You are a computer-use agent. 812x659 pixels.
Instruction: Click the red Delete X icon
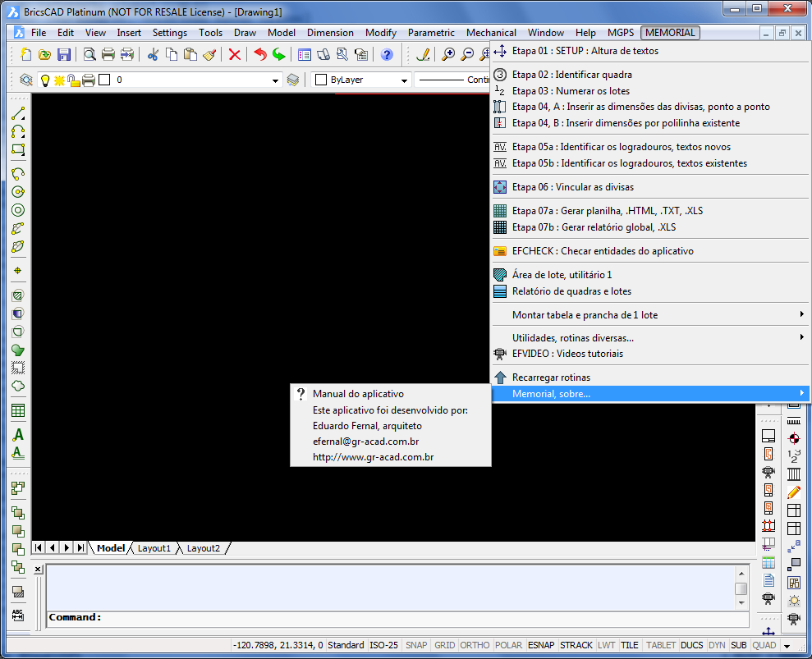(235, 55)
